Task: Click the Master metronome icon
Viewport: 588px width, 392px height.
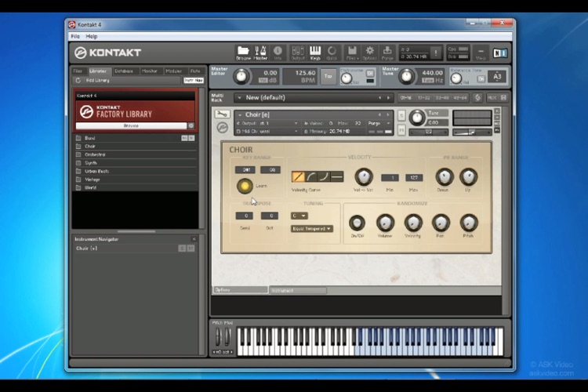Action: (x=260, y=53)
